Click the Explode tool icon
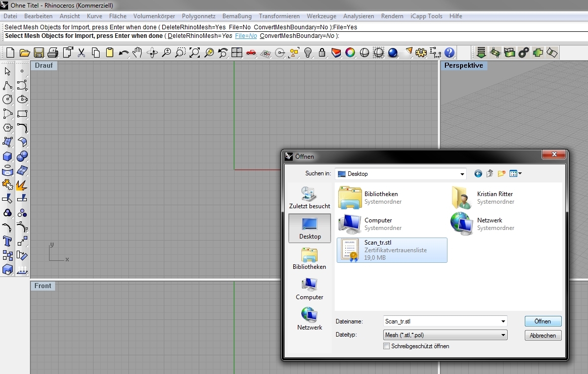Image resolution: width=588 pixels, height=374 pixels. [x=22, y=185]
